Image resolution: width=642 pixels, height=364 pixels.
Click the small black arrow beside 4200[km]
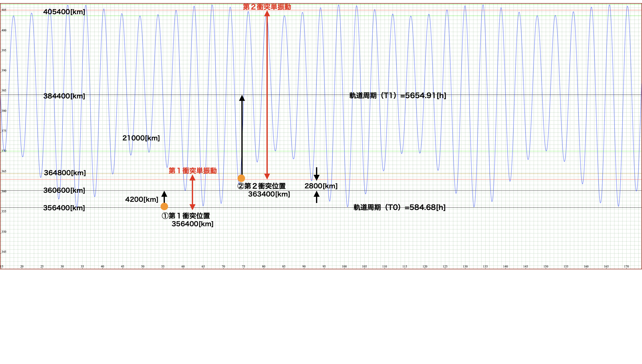164,196
